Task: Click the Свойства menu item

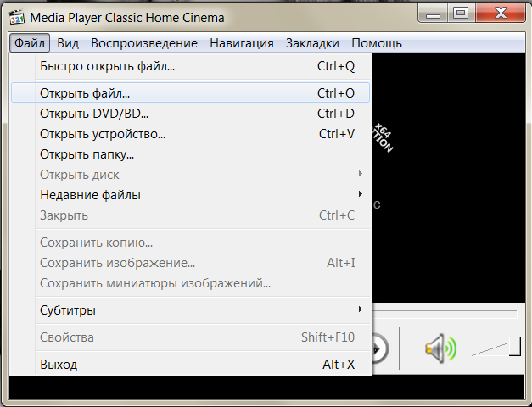Action: pyautogui.click(x=191, y=337)
